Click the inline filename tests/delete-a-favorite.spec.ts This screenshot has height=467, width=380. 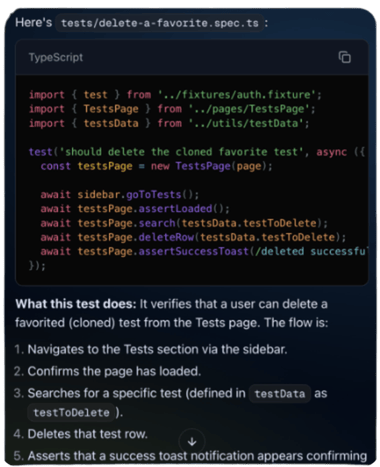(160, 23)
